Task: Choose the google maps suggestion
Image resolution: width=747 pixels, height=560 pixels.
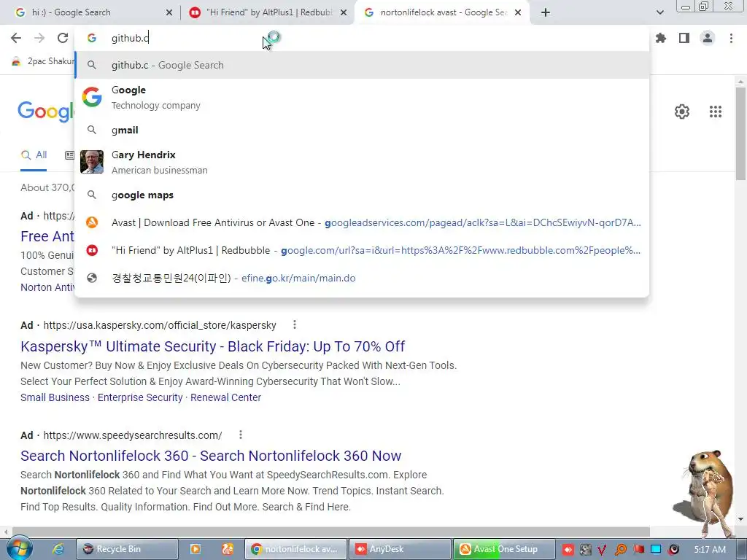Action: pos(362,195)
